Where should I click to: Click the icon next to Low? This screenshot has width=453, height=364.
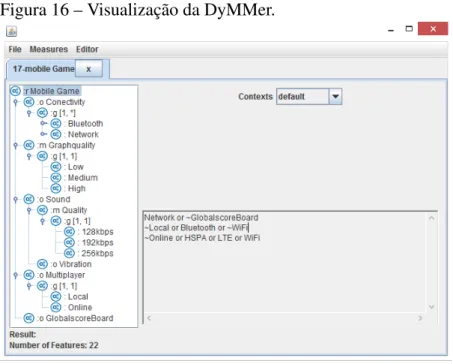[56, 167]
